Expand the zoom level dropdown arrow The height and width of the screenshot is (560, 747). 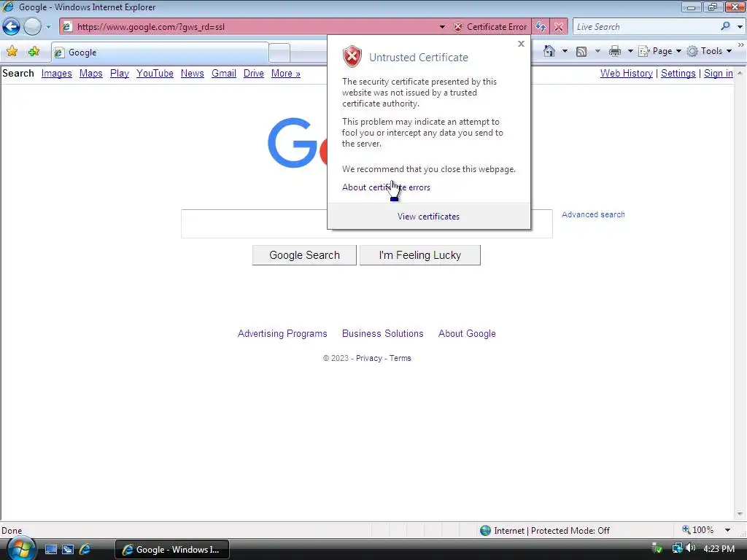(727, 531)
